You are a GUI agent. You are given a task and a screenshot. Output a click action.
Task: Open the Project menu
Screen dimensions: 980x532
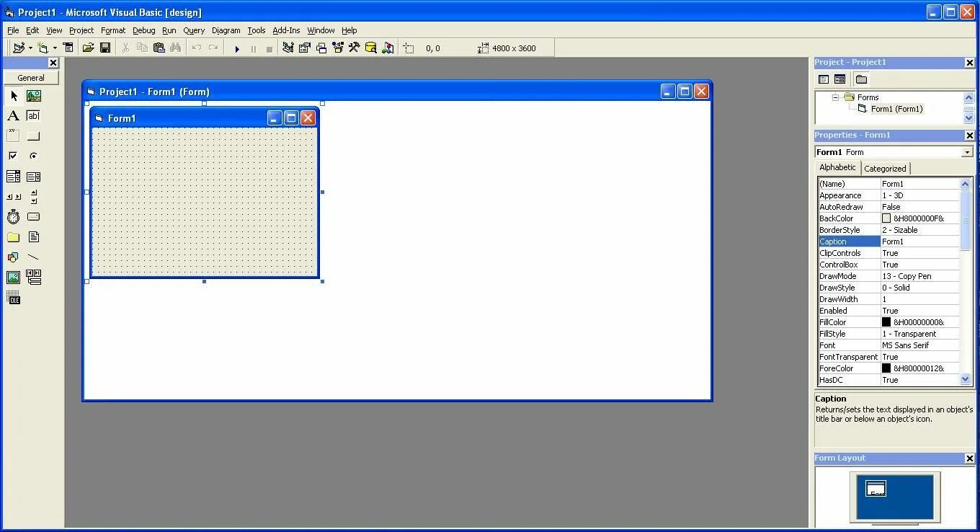(81, 30)
